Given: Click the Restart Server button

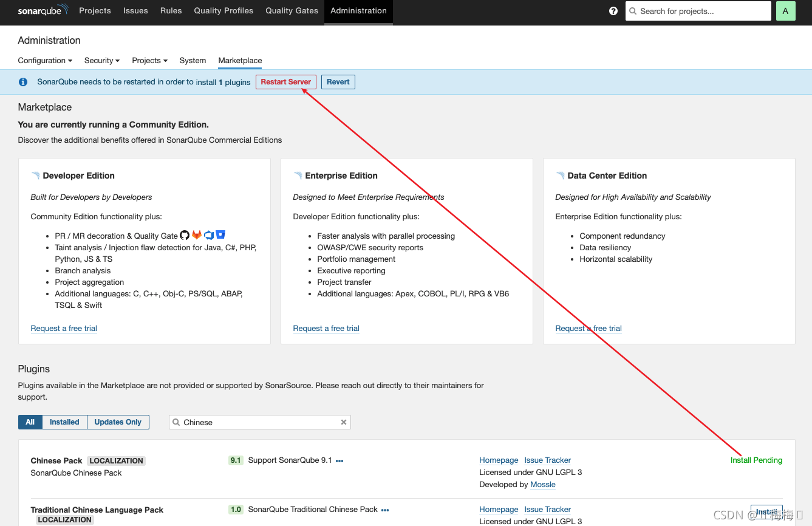Looking at the screenshot, I should 286,82.
